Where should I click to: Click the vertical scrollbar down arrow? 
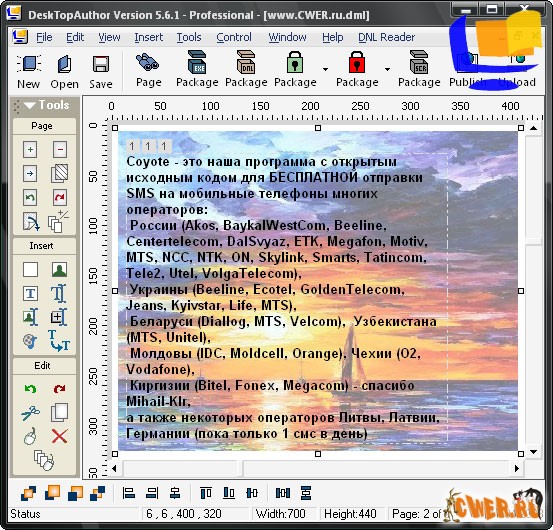(x=533, y=452)
